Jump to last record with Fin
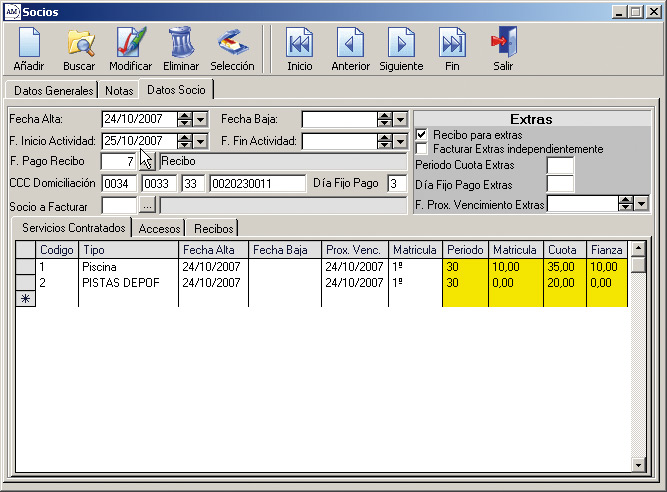Screen dimensions: 667x492 coord(452,43)
